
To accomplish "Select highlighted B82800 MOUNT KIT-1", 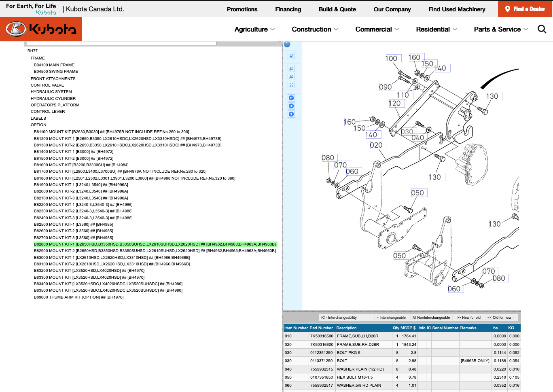I will [x=155, y=244].
